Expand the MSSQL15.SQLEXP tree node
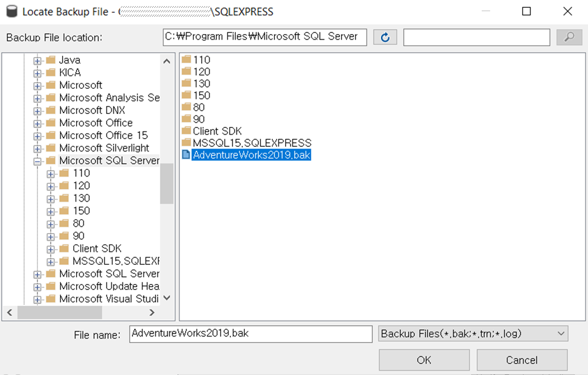Screen dimensions: 588x375 click(x=51, y=262)
